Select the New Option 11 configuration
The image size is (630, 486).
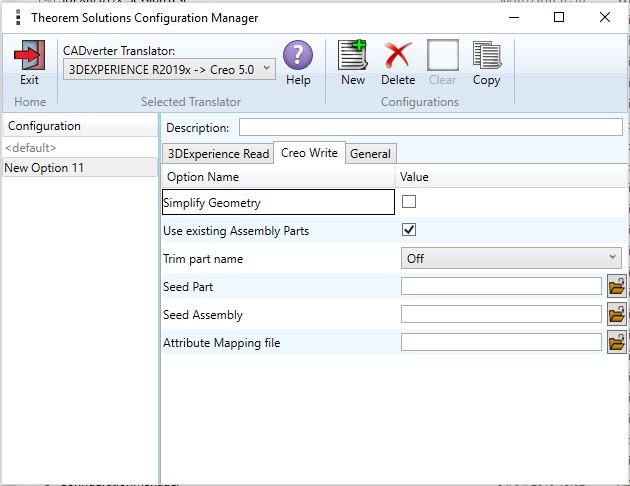click(80, 167)
